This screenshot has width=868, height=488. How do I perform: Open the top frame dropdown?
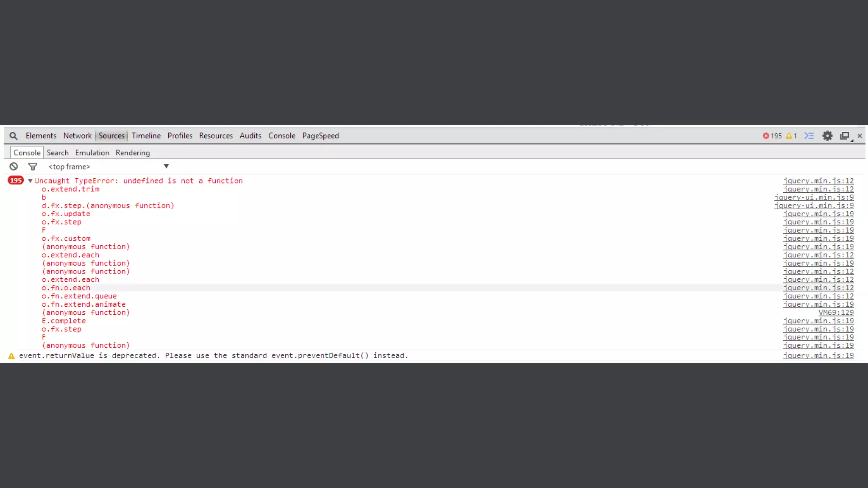click(166, 166)
